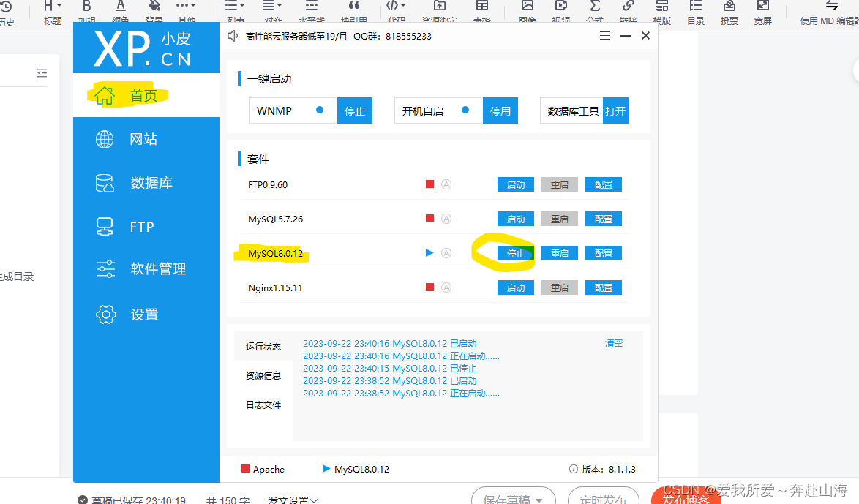
Task: Open the 网站 section in the sidebar
Action: [x=146, y=139]
